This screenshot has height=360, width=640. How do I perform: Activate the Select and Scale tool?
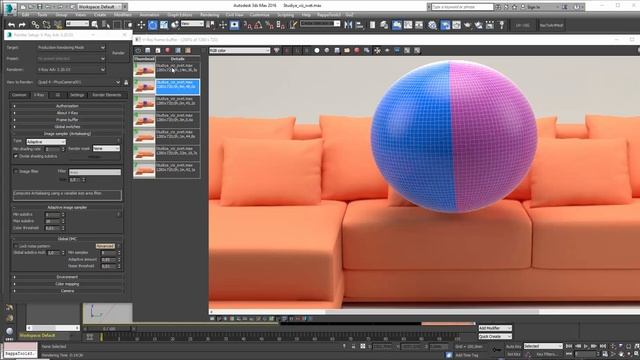164,25
